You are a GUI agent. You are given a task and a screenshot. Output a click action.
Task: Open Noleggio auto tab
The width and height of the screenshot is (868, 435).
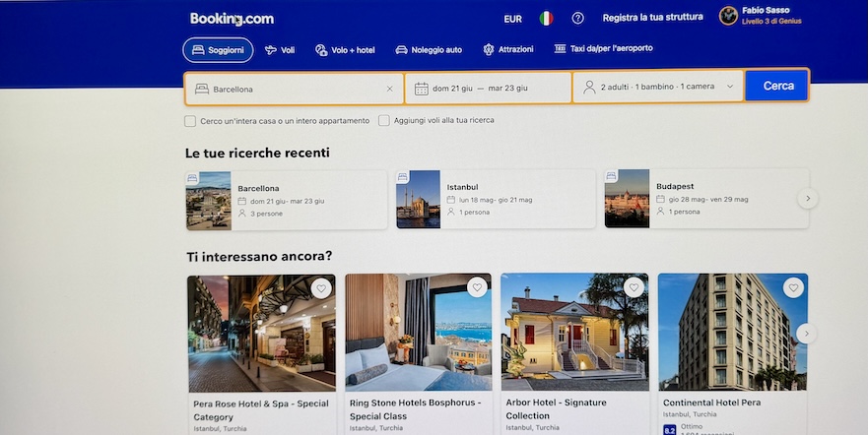coord(429,50)
